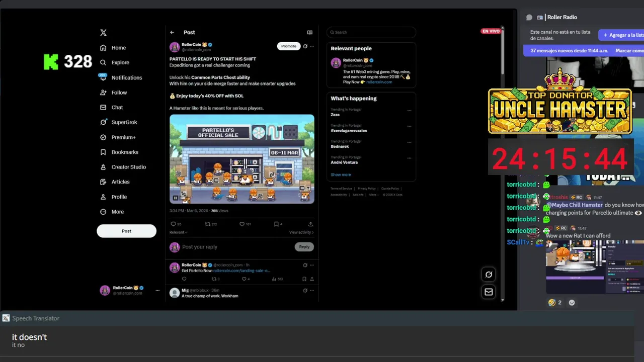Pause the GIF in the post image
This screenshot has height=362, width=644.
click(x=176, y=198)
